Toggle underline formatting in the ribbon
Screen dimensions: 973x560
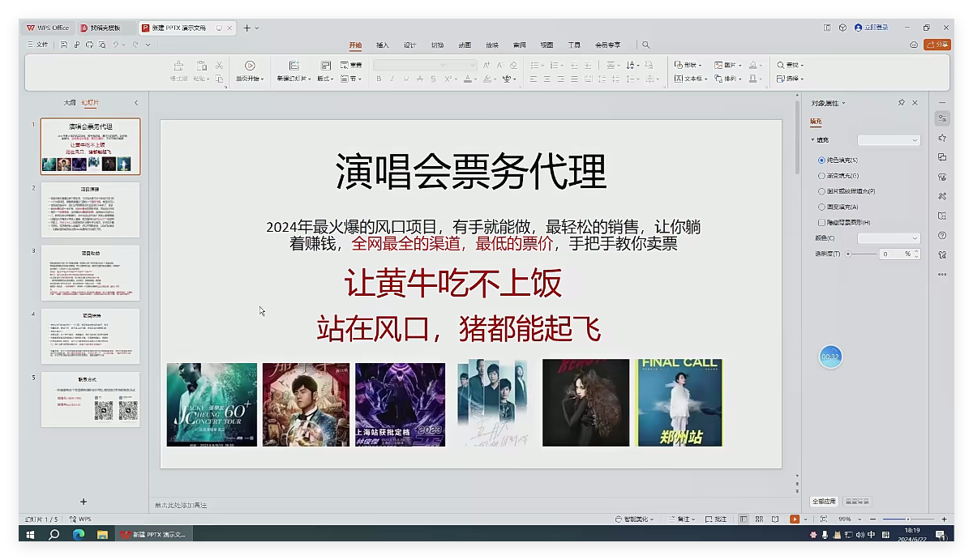(x=405, y=79)
